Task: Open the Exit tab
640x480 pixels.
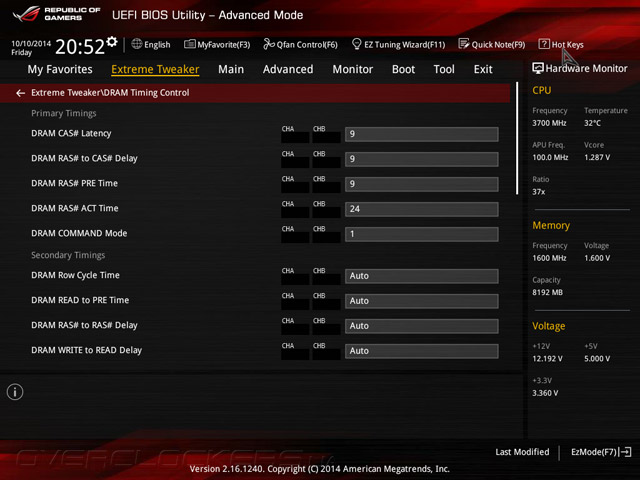Action: pos(483,69)
